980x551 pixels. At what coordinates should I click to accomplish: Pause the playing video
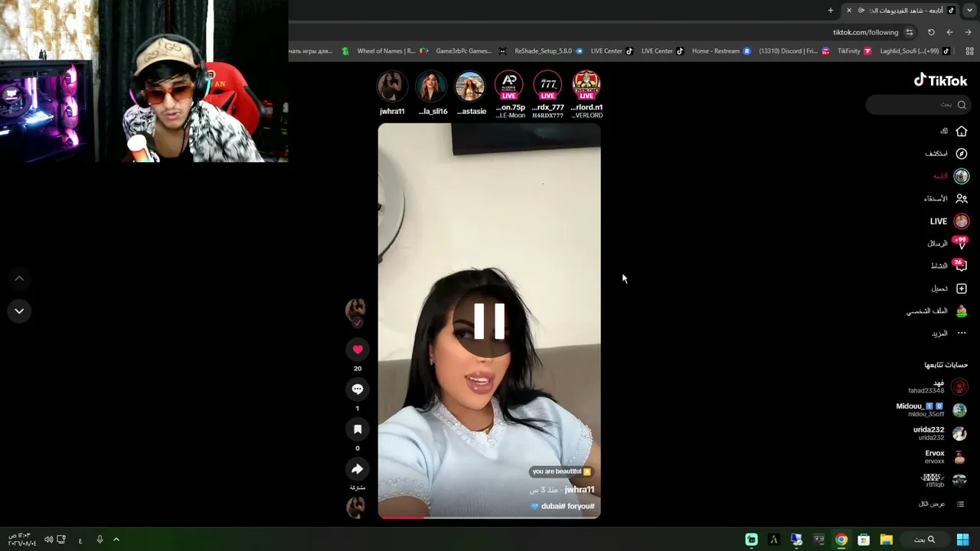tap(489, 321)
